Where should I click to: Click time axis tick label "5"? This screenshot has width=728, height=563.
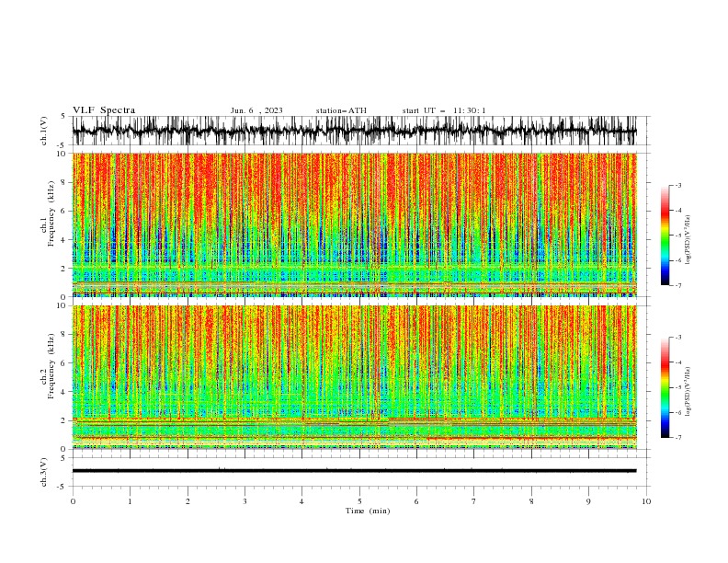[359, 501]
